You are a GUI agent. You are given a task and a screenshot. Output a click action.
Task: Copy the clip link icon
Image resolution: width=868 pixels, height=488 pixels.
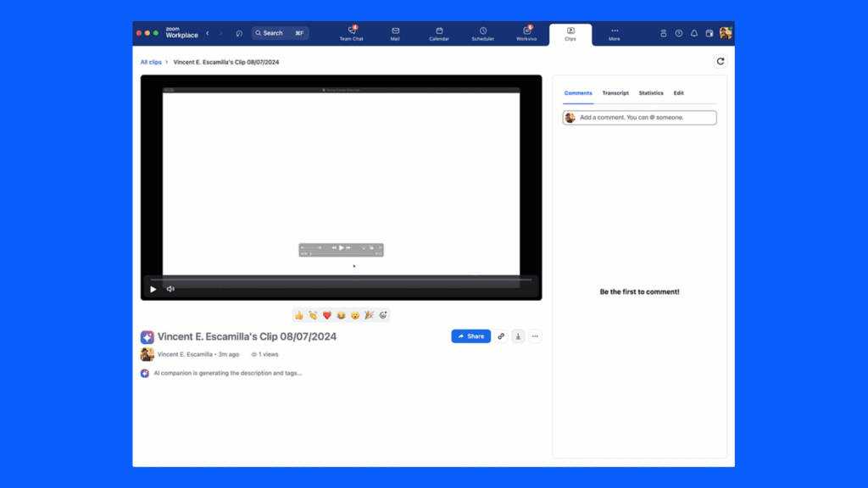coord(501,336)
